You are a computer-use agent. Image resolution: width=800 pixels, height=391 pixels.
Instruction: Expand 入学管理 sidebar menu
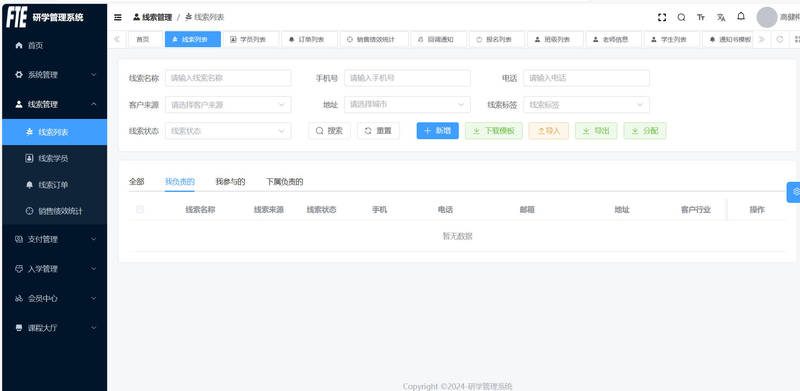tap(55, 268)
